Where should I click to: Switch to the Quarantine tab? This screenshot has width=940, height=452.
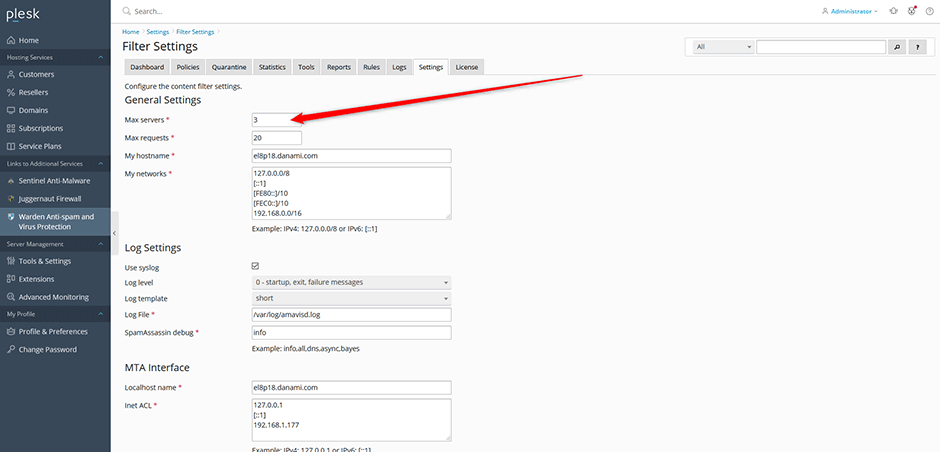(x=229, y=67)
